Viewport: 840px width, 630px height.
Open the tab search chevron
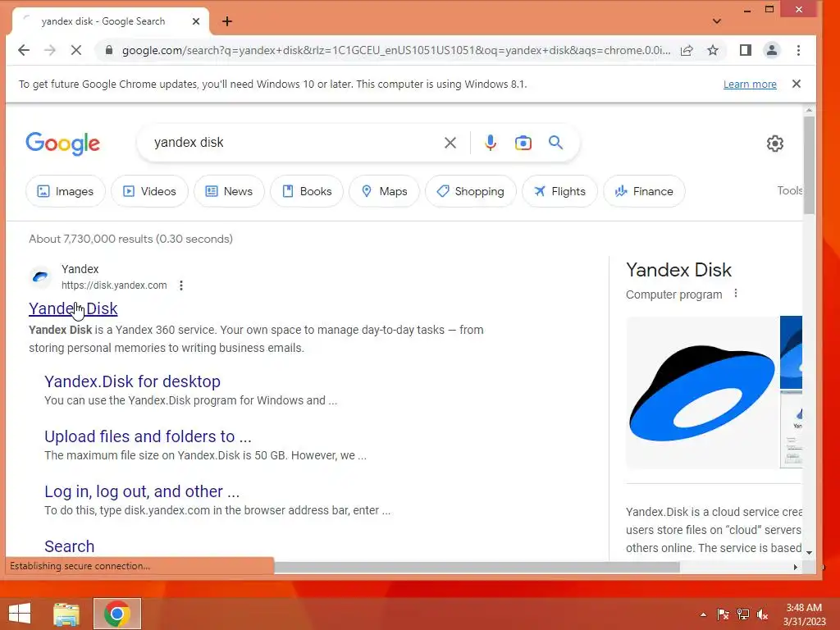coord(717,21)
